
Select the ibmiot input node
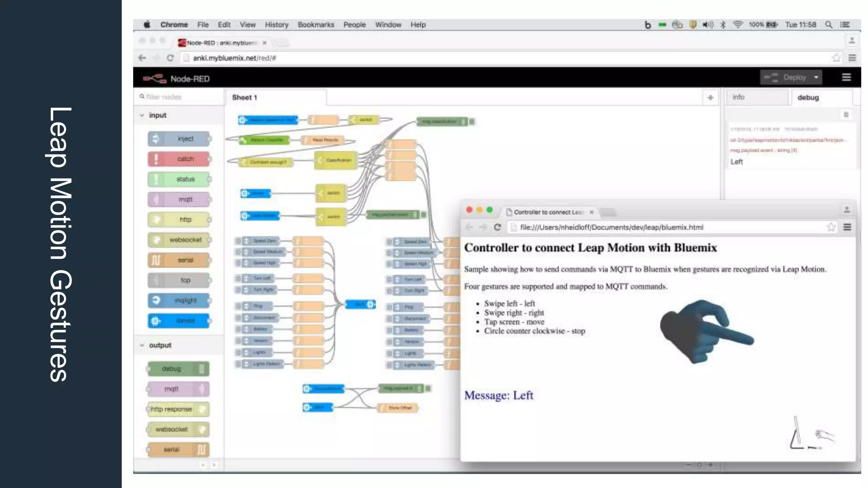click(x=180, y=321)
